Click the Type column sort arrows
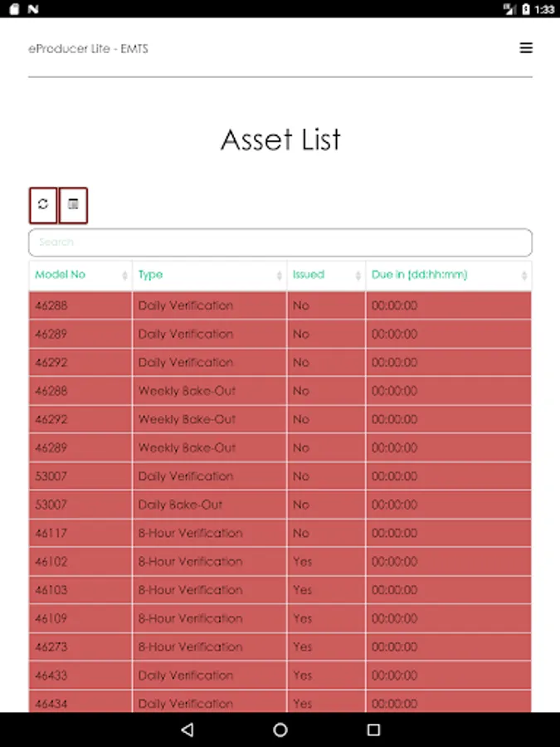560x747 pixels. click(280, 276)
